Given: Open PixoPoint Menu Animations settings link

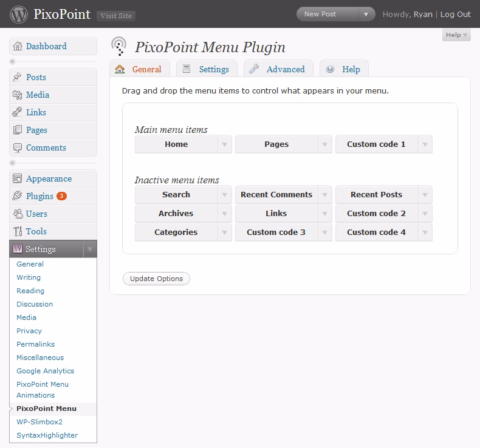Looking at the screenshot, I should click(x=43, y=390).
